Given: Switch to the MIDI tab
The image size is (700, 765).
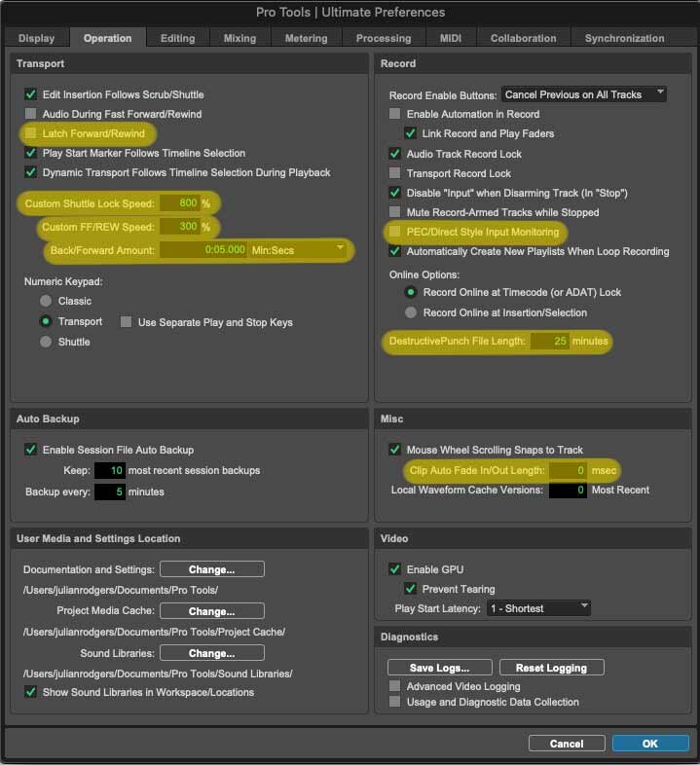Looking at the screenshot, I should point(451,38).
